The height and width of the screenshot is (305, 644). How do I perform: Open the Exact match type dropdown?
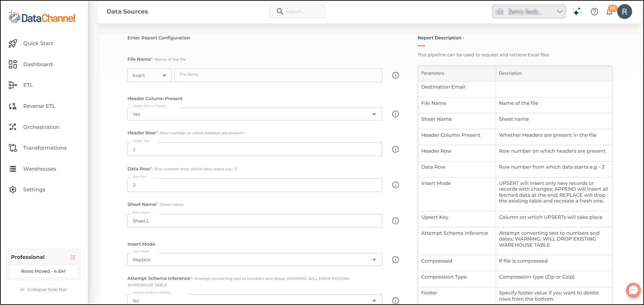149,75
